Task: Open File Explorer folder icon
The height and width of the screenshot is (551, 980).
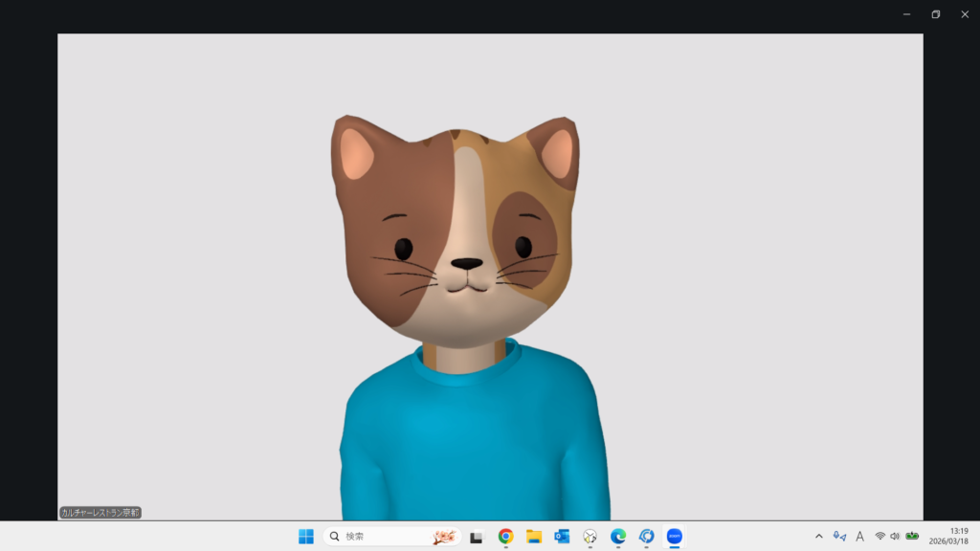Action: pyautogui.click(x=534, y=537)
